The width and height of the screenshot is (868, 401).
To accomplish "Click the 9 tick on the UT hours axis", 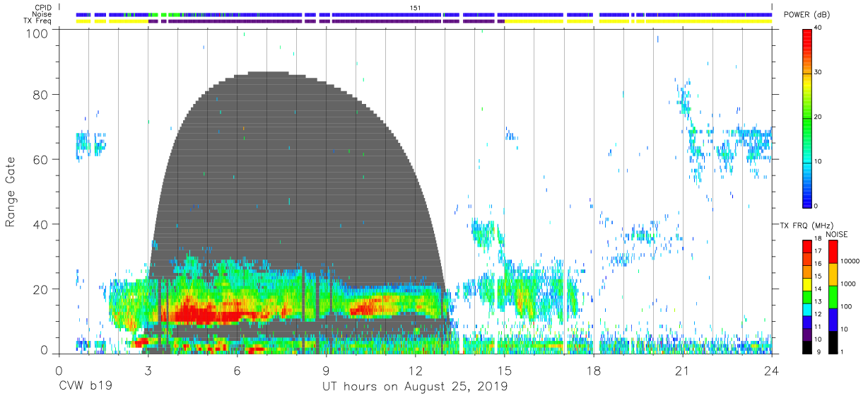I will coord(326,371).
